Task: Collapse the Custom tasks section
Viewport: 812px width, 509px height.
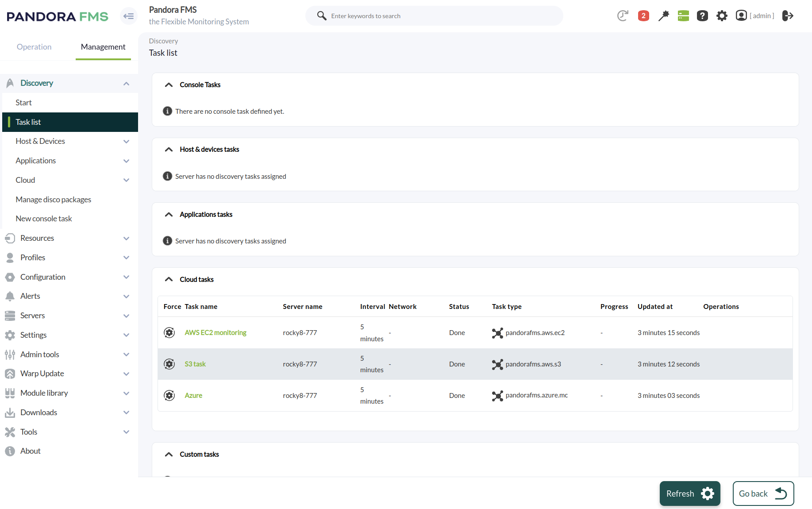Action: [x=169, y=455]
